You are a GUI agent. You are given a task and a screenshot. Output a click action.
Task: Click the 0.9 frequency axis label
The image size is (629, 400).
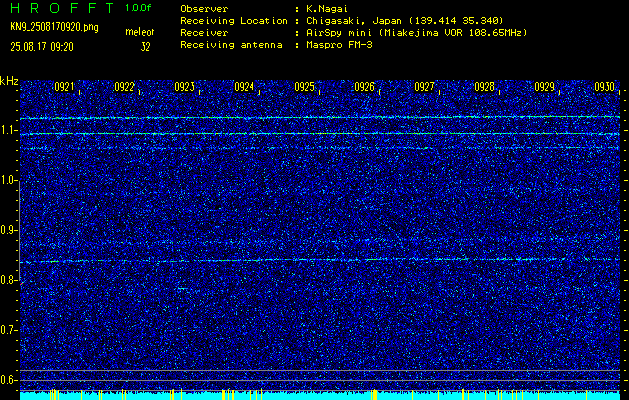click(x=7, y=230)
